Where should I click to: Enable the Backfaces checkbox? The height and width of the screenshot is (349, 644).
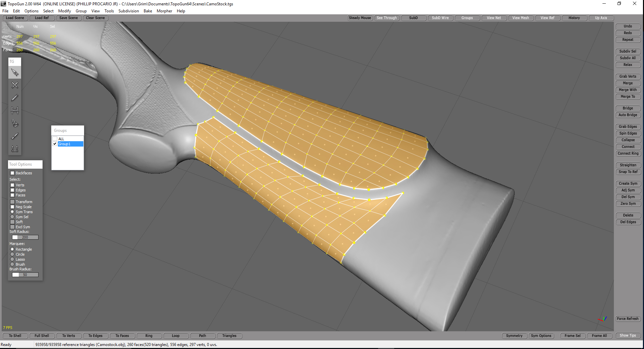click(12, 173)
